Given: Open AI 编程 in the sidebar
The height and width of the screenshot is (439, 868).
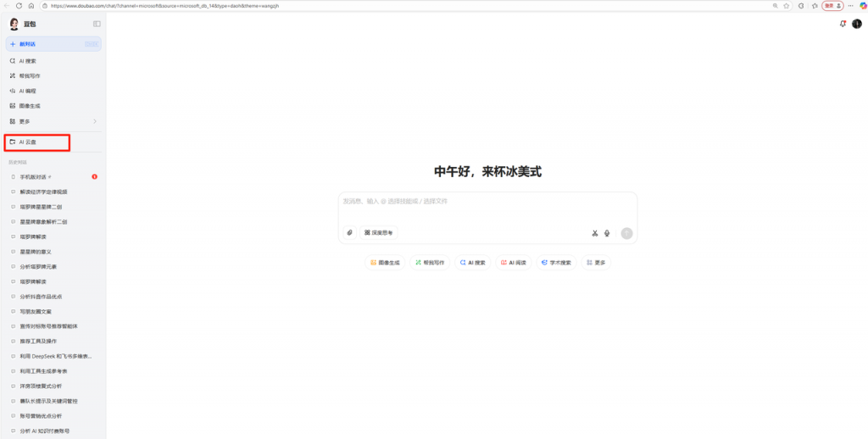Looking at the screenshot, I should (53, 91).
